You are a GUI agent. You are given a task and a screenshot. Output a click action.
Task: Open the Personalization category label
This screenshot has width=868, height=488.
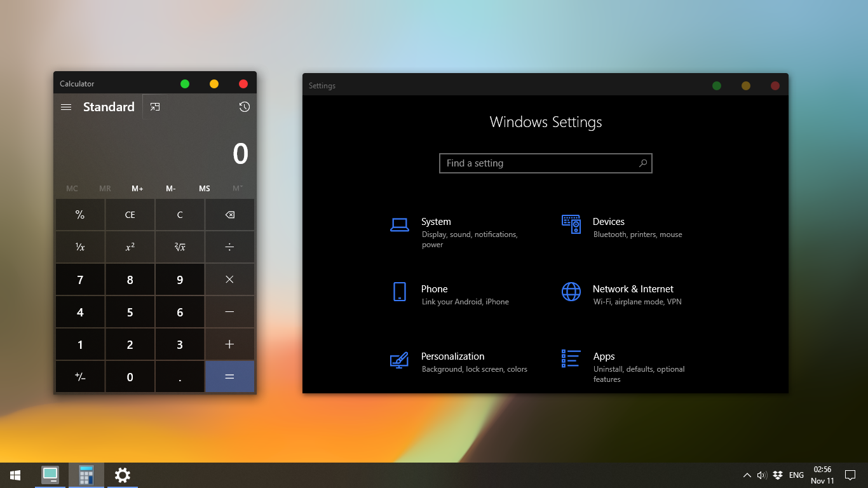point(453,356)
